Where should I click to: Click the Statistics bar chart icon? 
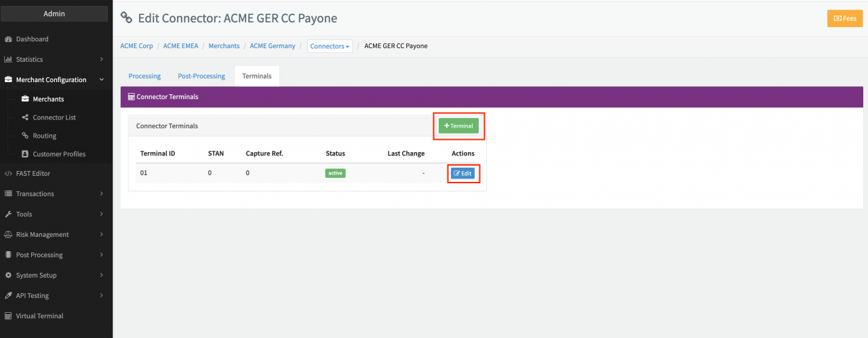coord(9,60)
